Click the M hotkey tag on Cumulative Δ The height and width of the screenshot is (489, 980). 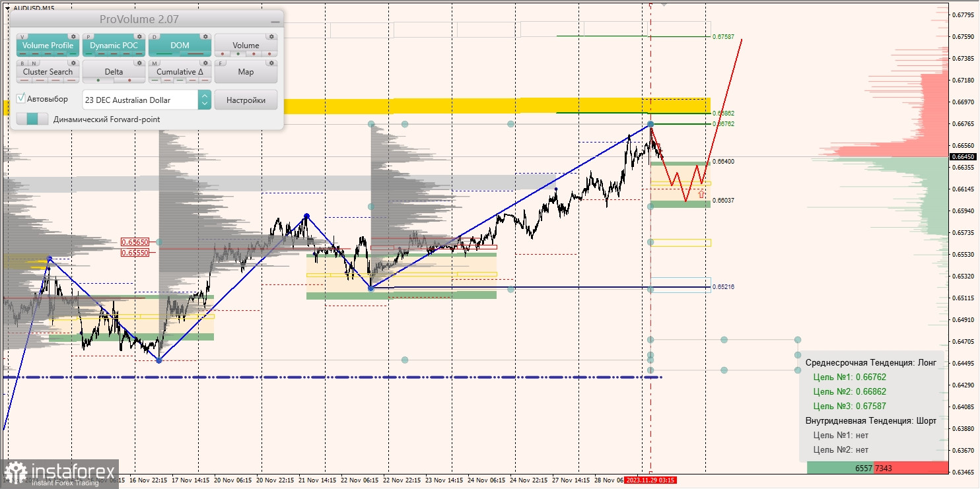[x=155, y=63]
